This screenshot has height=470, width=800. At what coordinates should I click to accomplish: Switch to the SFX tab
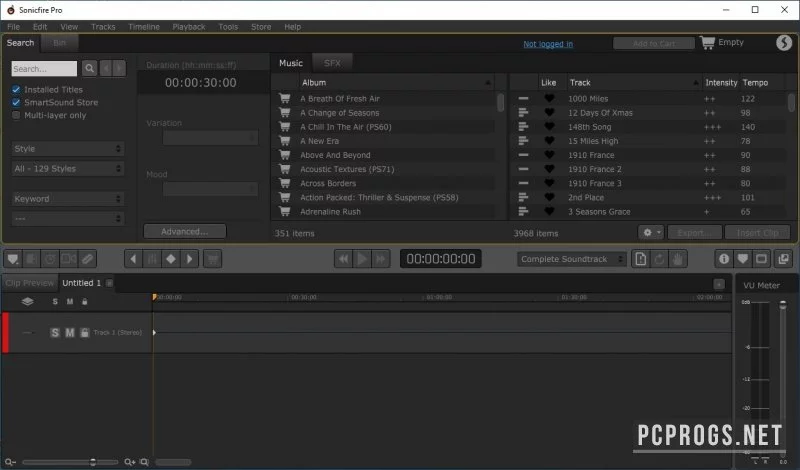coord(332,63)
